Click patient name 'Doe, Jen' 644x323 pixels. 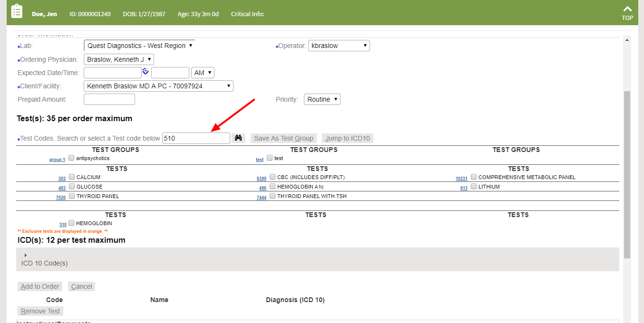click(44, 14)
